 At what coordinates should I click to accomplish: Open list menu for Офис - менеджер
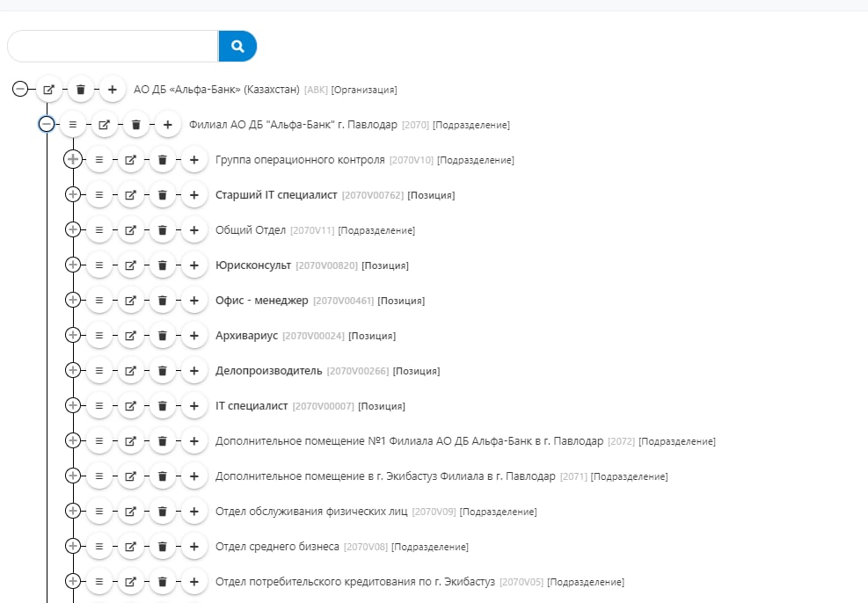(99, 301)
